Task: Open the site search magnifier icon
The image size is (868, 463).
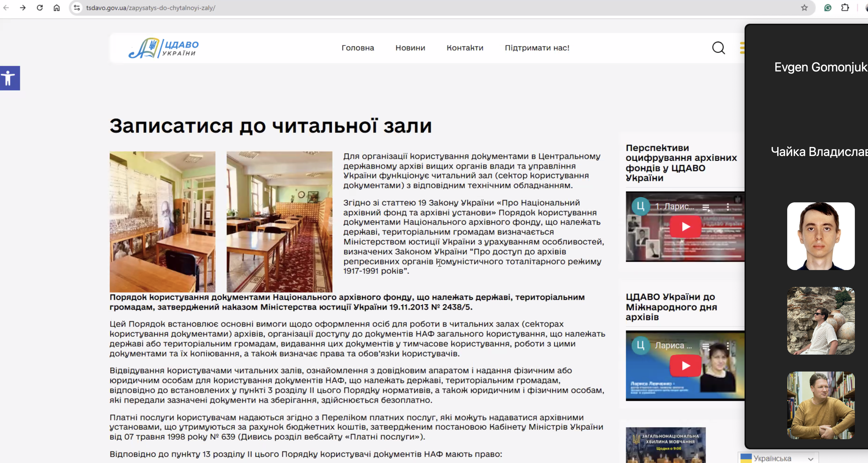Action: click(x=718, y=48)
